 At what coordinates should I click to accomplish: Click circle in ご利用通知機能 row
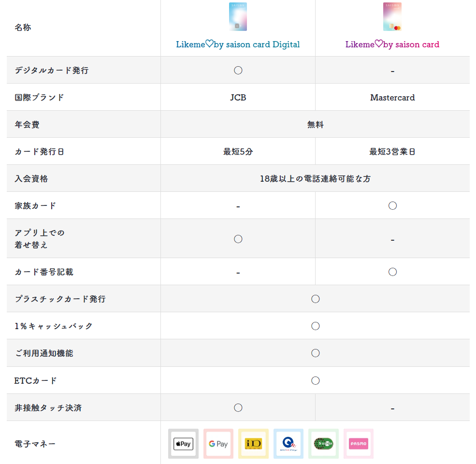coord(316,353)
